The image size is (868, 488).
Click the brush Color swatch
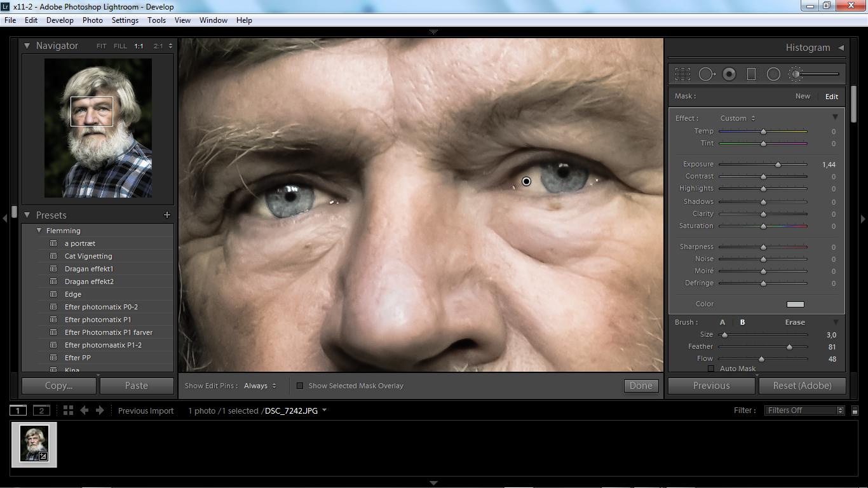tap(795, 304)
